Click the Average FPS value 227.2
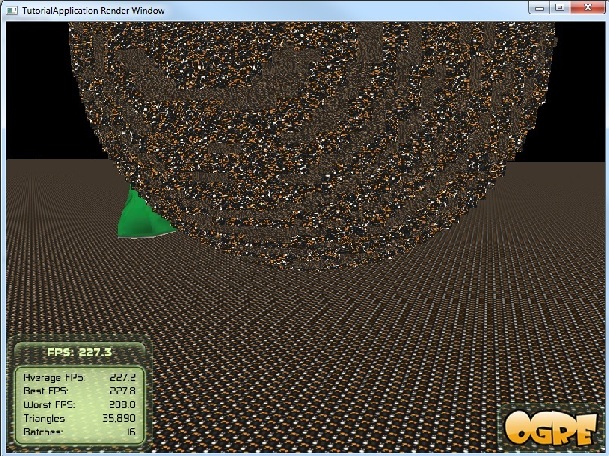Viewport: 609px width, 456px height. 124,377
